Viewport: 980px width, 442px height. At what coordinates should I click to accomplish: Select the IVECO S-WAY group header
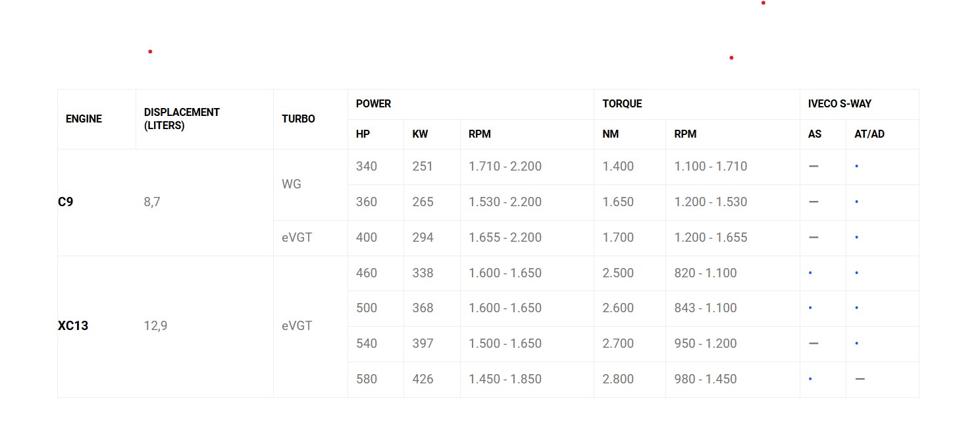[840, 104]
